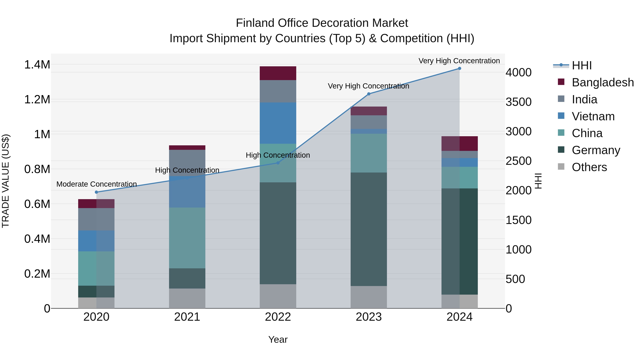This screenshot has height=362, width=644.
Task: Click the 1.4M left axis tick
Action: click(37, 65)
